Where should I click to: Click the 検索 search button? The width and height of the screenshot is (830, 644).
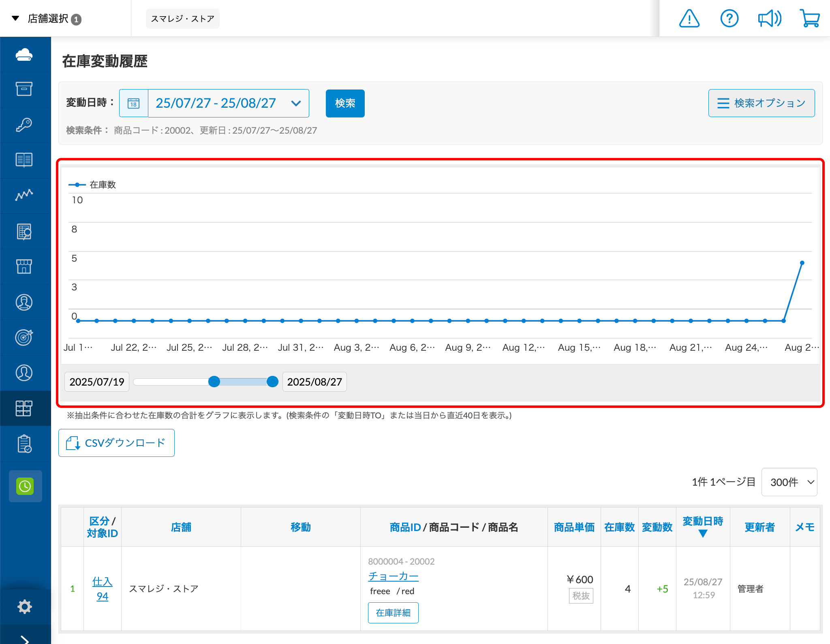345,103
